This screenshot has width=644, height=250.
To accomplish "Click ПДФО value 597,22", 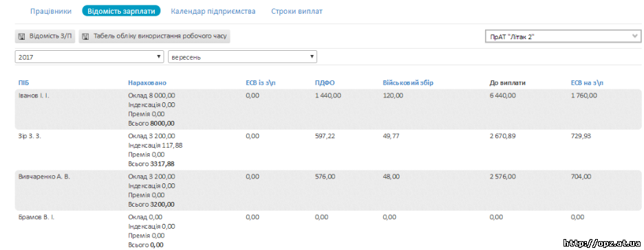I will (x=325, y=136).
